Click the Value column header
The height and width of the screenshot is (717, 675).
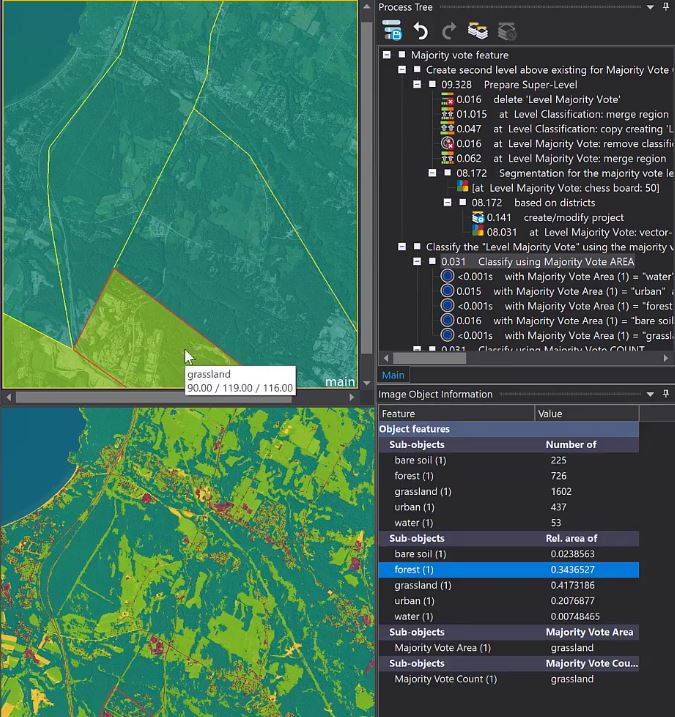point(550,413)
